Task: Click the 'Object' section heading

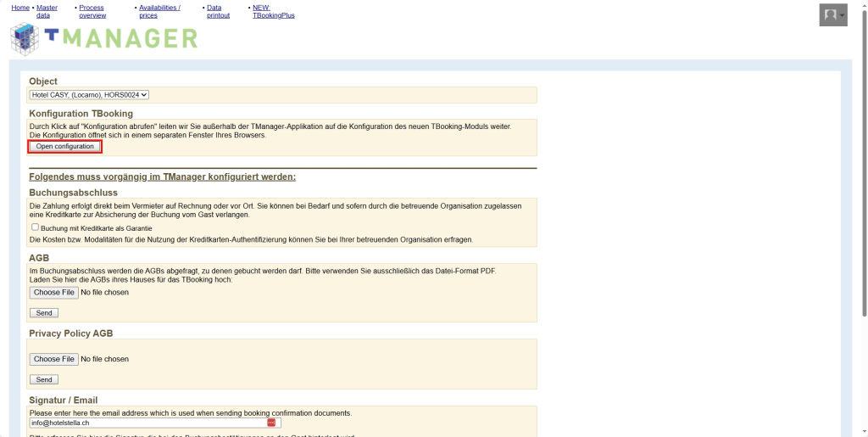Action: tap(43, 81)
